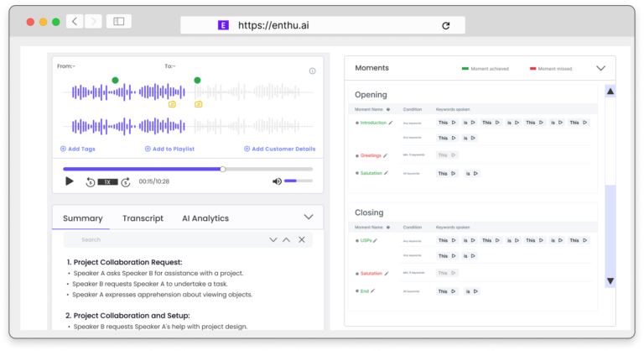Open the yellow note marker beside the unplayed waveform

tap(199, 104)
